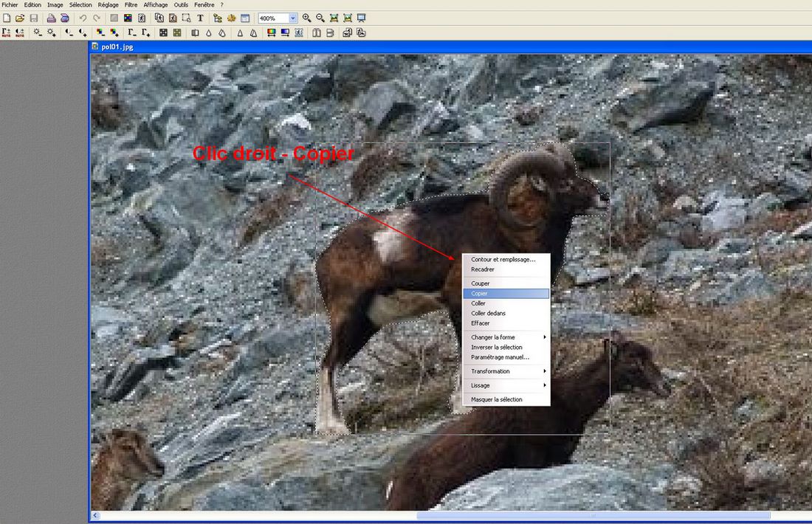Open an existing image file

pos(20,18)
